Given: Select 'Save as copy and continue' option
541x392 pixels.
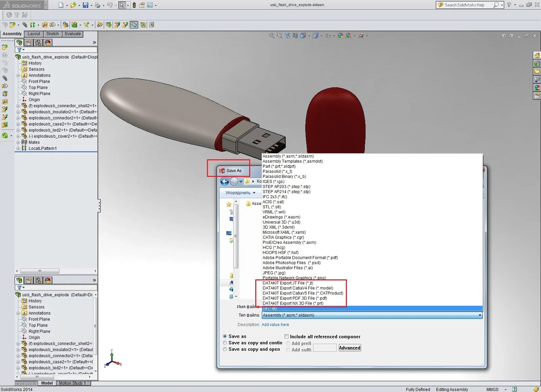Looking at the screenshot, I should [225, 343].
